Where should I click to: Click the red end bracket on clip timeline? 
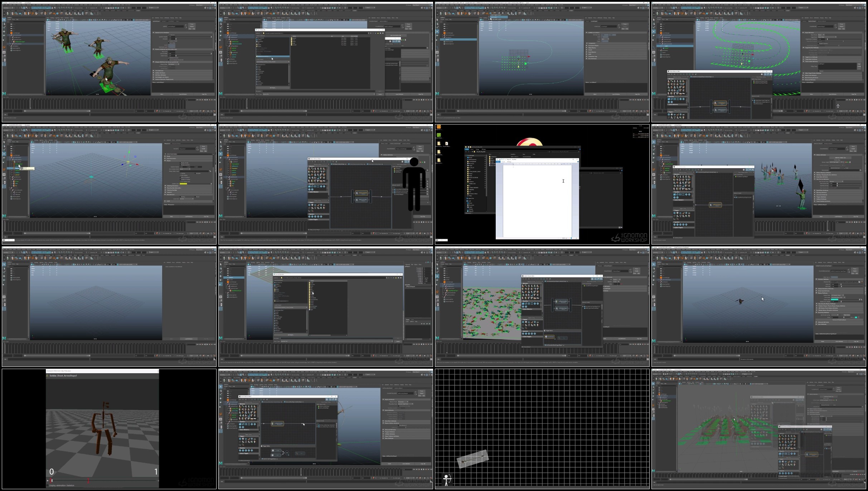(x=88, y=481)
